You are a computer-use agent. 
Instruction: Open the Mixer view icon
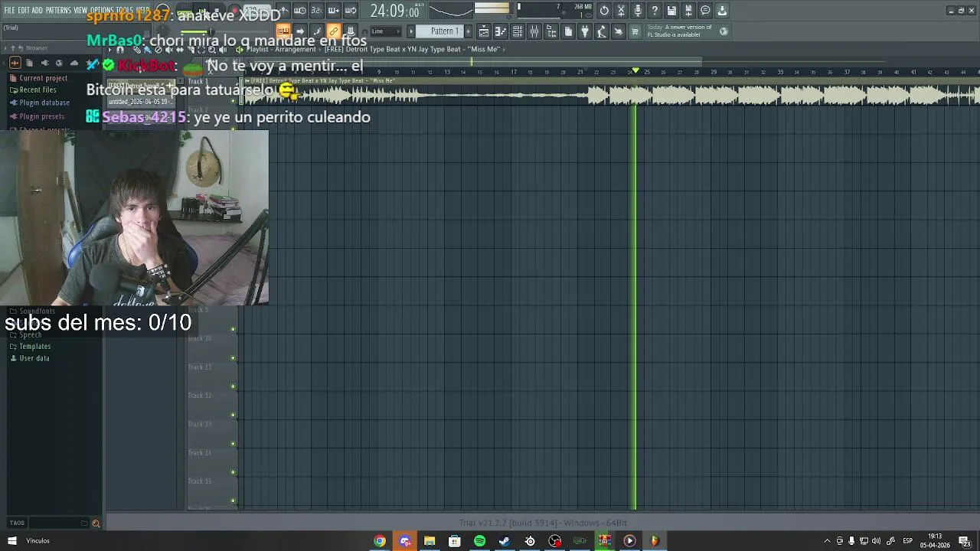tap(534, 31)
